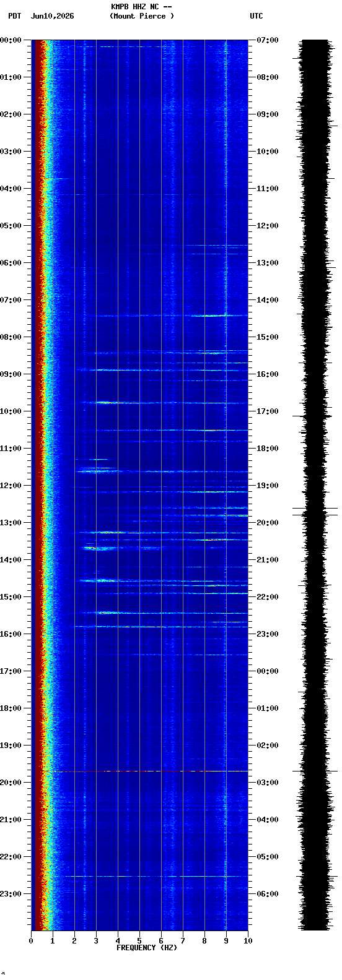The height and width of the screenshot is (980, 342).
Task: Click the 10 Hz frequency tick label
Action: [x=248, y=941]
